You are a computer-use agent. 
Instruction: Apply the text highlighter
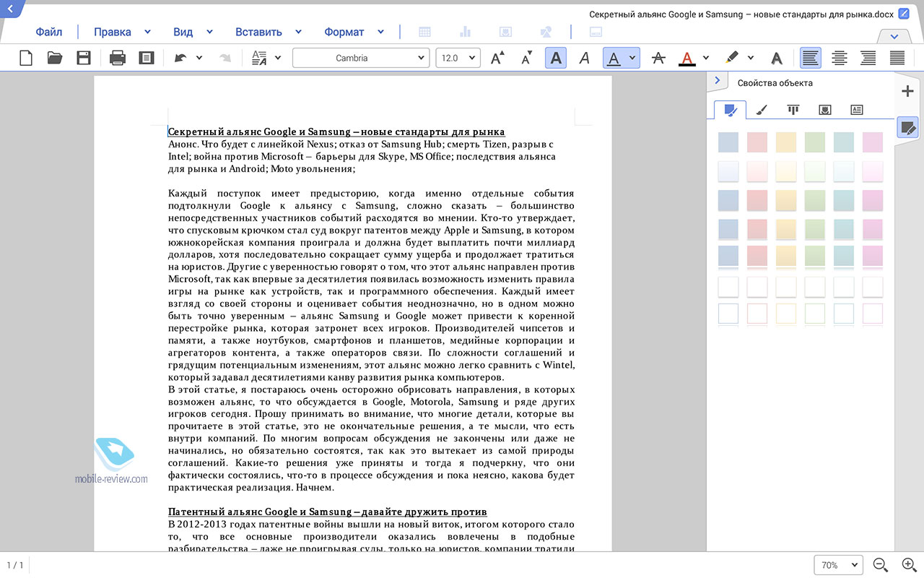point(732,58)
